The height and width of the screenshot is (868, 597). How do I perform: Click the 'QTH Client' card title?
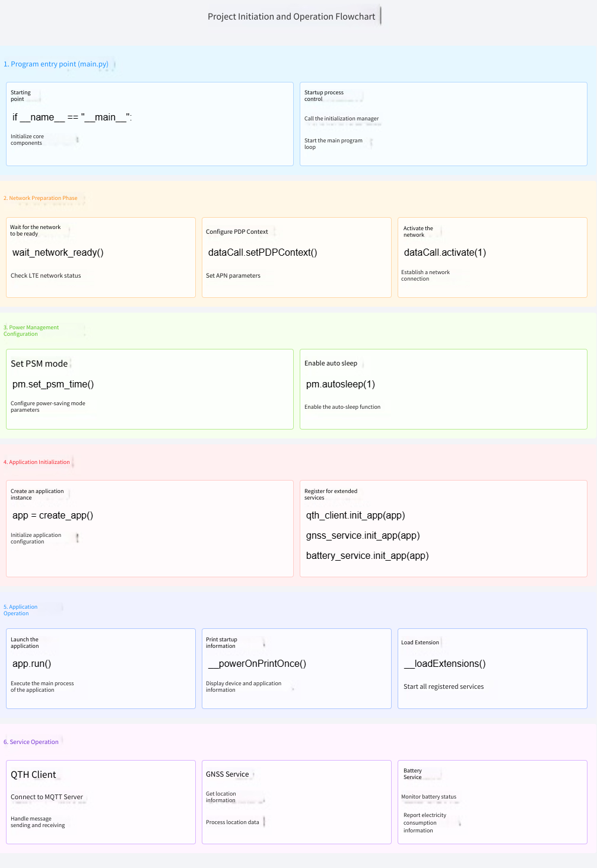33,775
